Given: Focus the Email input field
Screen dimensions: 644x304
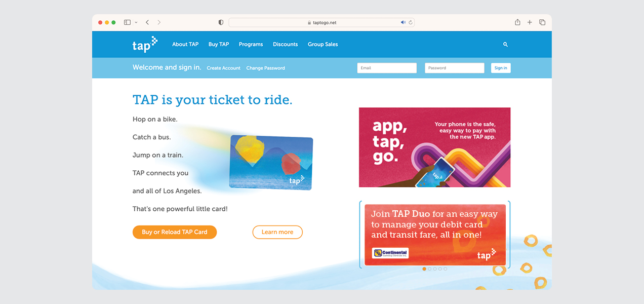Looking at the screenshot, I should tap(387, 68).
